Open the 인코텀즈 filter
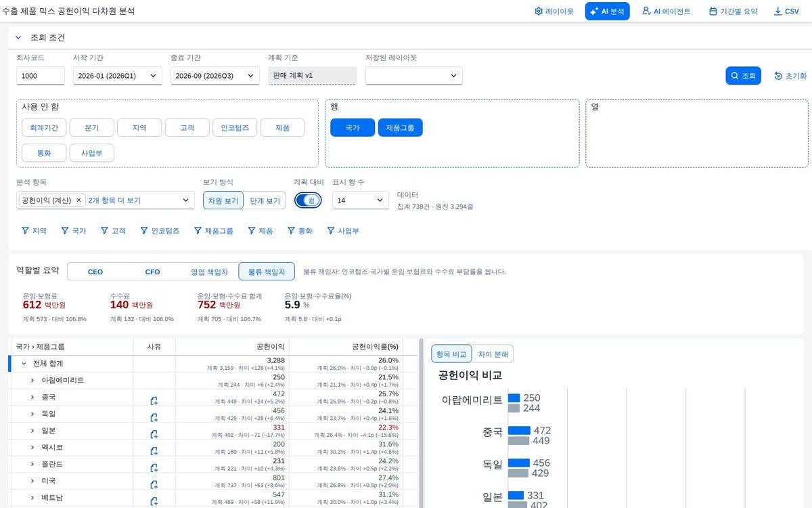This screenshot has width=812, height=508. [160, 231]
